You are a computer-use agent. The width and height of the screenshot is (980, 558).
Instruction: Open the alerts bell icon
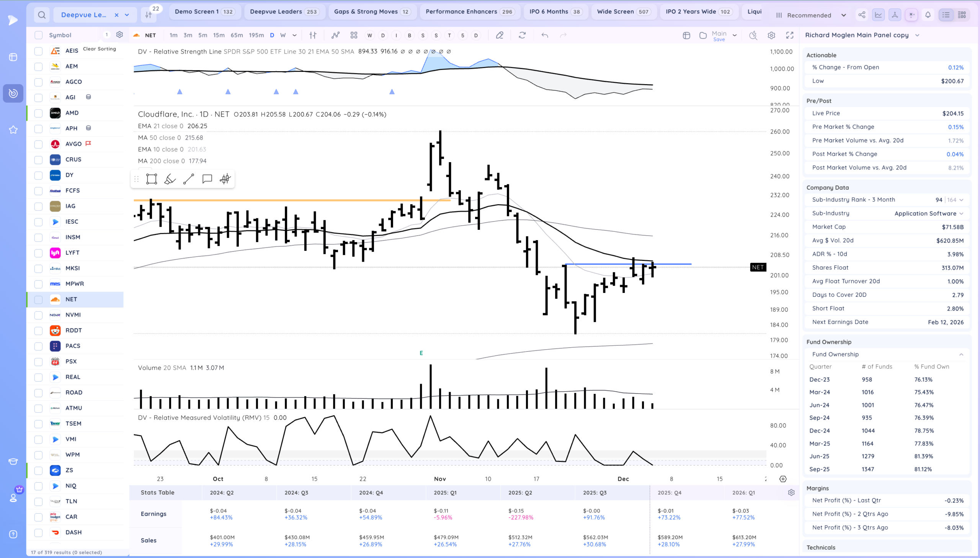(928, 15)
